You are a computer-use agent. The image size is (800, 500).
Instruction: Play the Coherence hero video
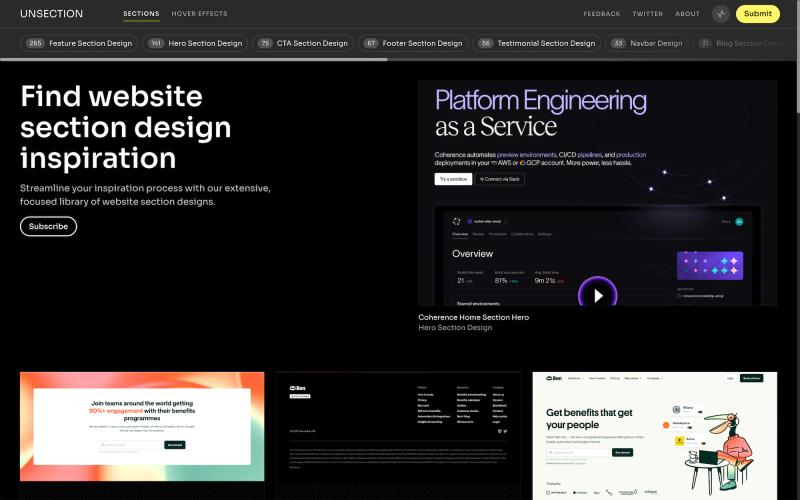pyautogui.click(x=597, y=295)
